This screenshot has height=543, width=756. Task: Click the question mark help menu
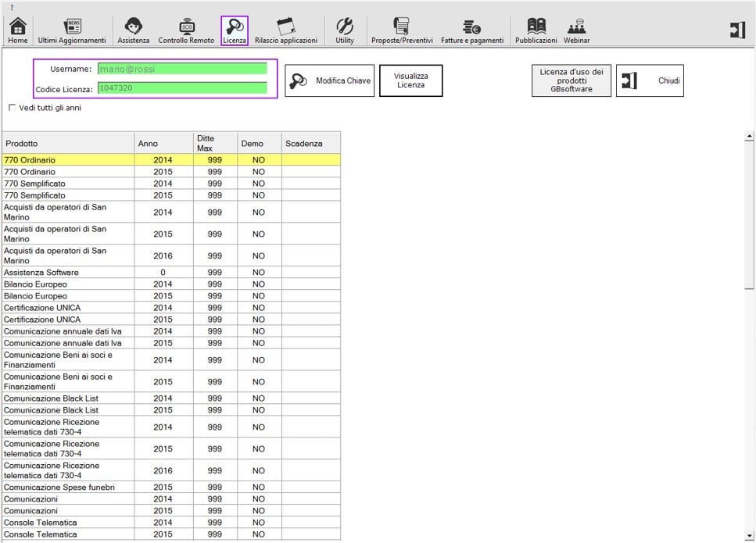pos(12,7)
